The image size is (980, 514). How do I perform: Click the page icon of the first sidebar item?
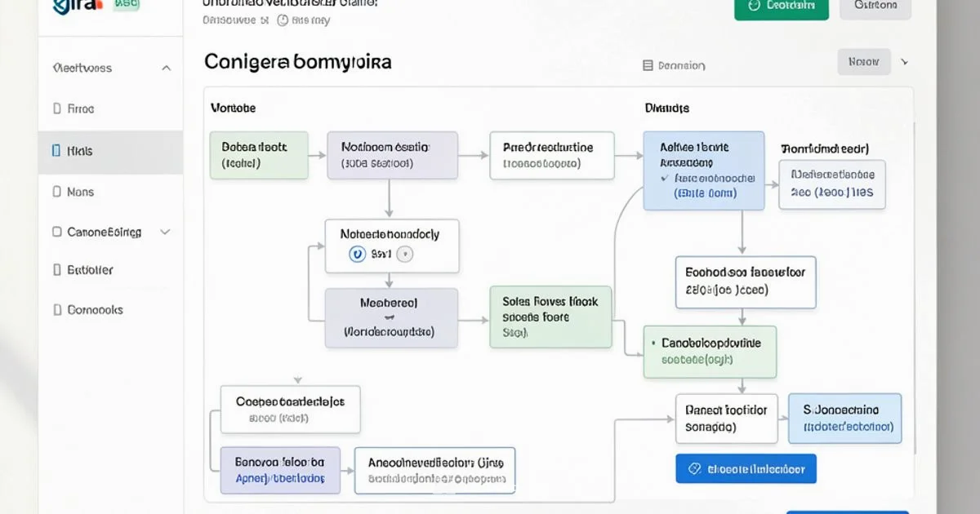point(56,109)
